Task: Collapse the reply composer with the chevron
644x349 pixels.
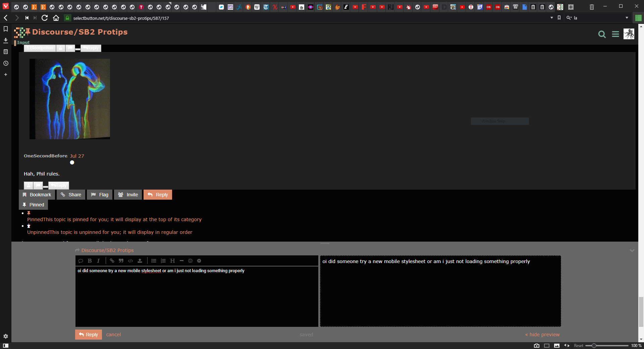Action: [632, 251]
